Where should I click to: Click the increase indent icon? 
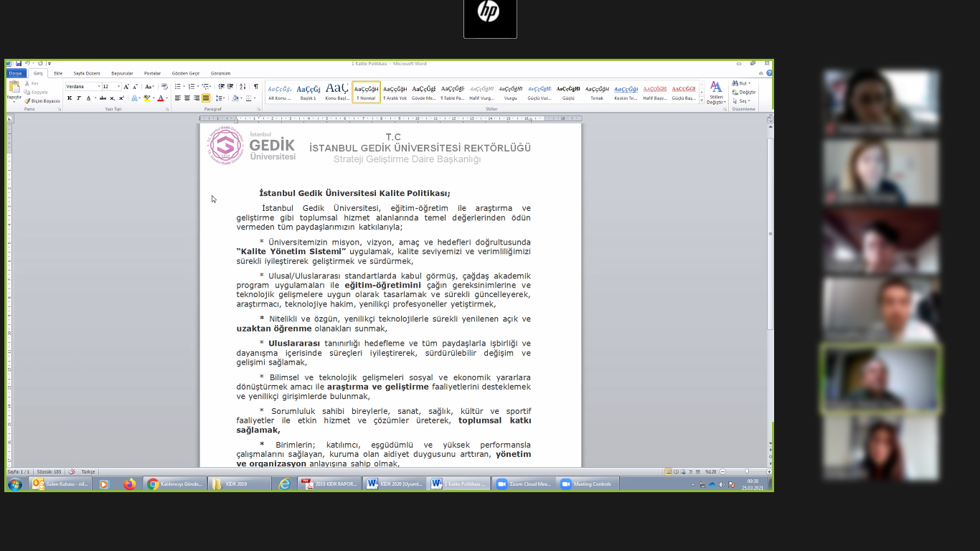[230, 87]
